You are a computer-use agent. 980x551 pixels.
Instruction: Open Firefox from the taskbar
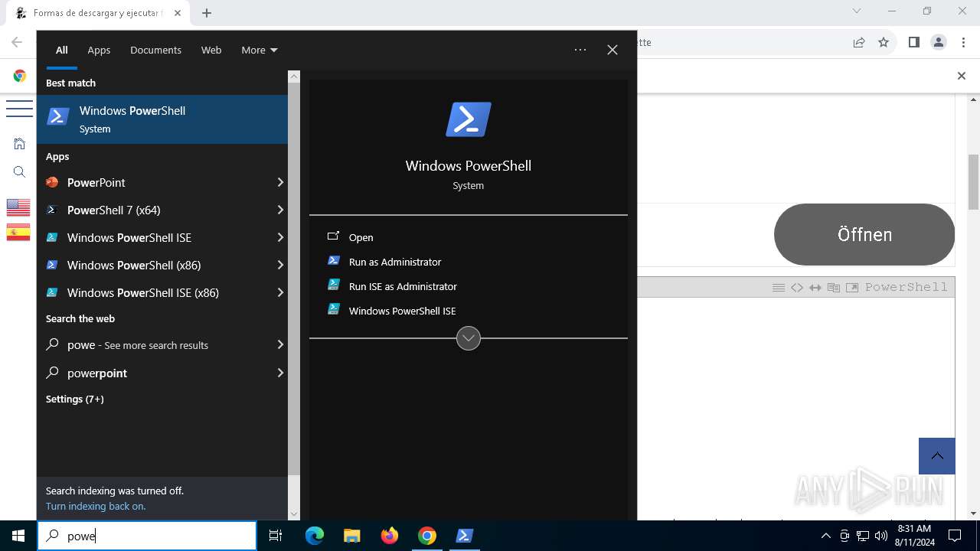390,536
